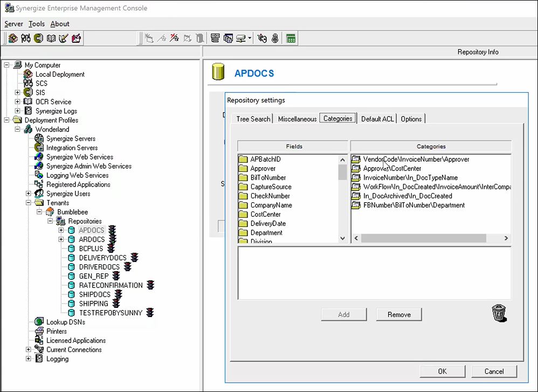Confirm with the OK button

coord(442,372)
